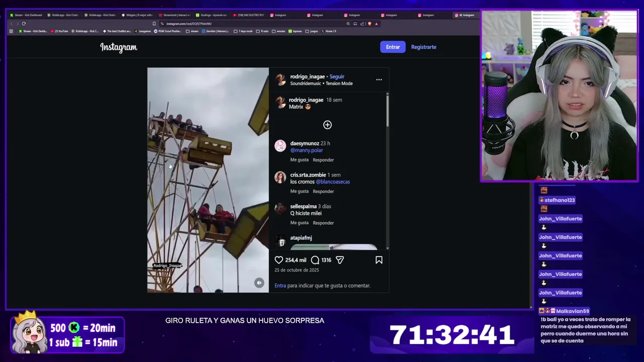Viewport: 644px width, 362px height.
Task: Open sellespalma's profile picture
Action: (280, 209)
